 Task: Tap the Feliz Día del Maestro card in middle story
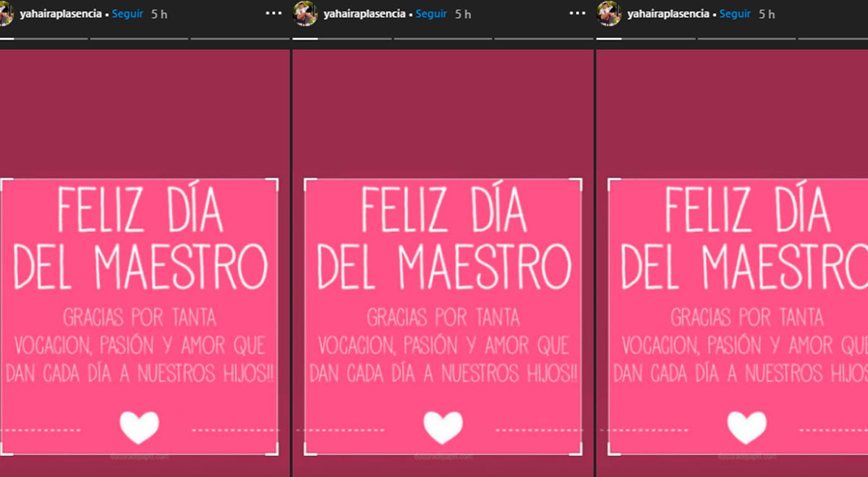pyautogui.click(x=443, y=317)
